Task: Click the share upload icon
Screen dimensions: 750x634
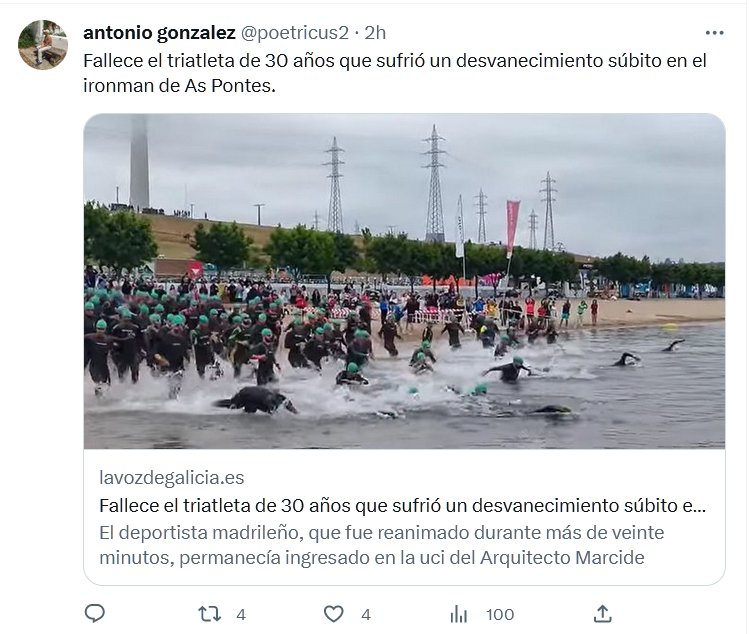Action: pos(603,614)
